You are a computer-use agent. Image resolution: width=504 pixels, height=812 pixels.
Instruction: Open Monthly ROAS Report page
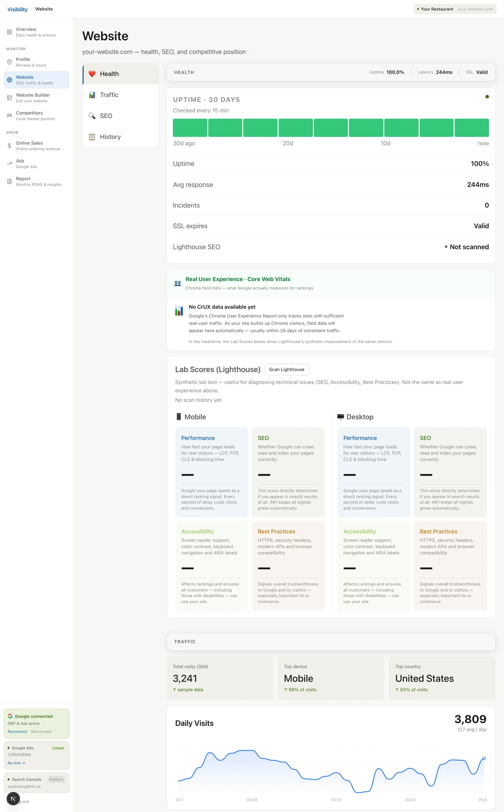[x=37, y=181]
